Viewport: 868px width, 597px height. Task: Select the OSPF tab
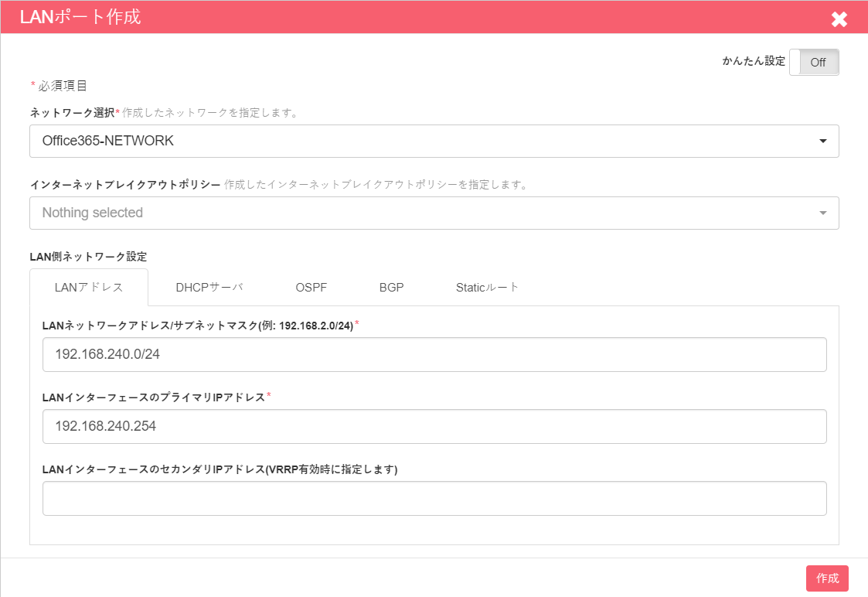point(311,287)
